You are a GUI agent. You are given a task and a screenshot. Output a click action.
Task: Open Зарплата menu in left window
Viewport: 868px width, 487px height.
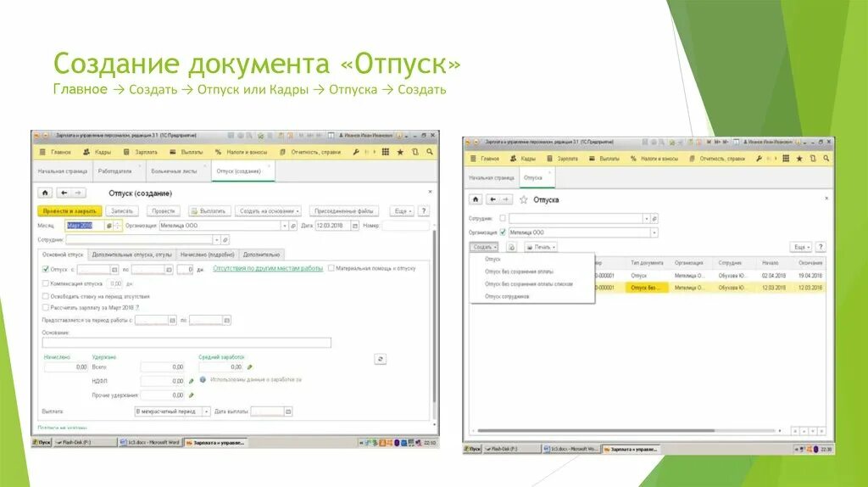pyautogui.click(x=142, y=152)
